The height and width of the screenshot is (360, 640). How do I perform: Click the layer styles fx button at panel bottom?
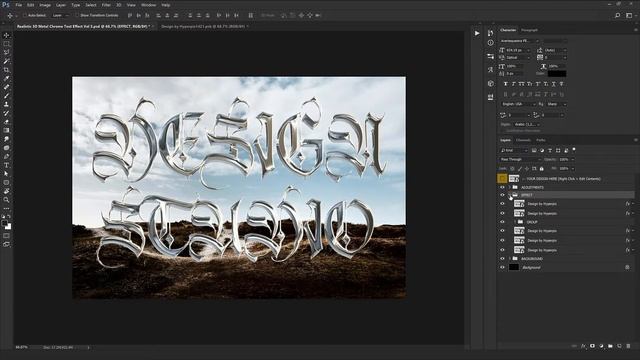[x=583, y=346]
